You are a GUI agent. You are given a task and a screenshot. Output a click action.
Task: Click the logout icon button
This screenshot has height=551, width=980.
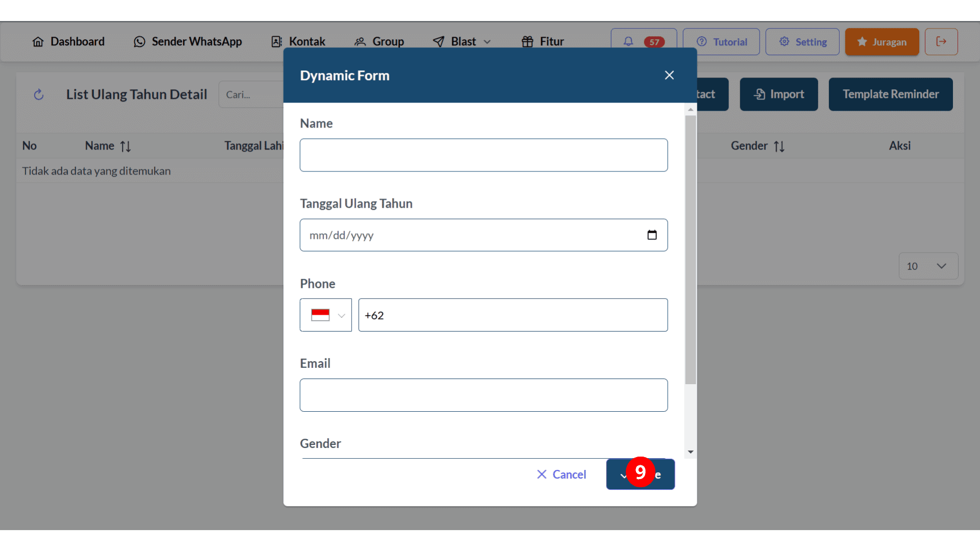point(941,42)
